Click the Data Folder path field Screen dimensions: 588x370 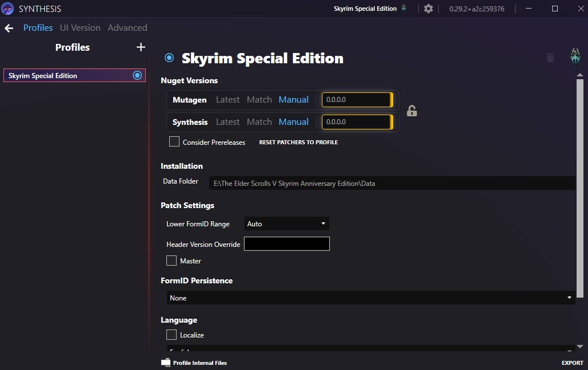click(392, 183)
